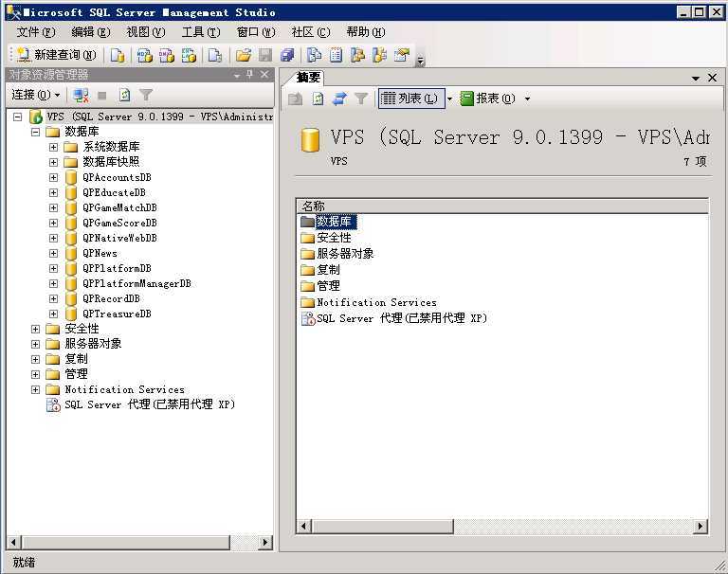Click the Synchronize arrows icon in summary
The height and width of the screenshot is (574, 728).
coord(339,99)
